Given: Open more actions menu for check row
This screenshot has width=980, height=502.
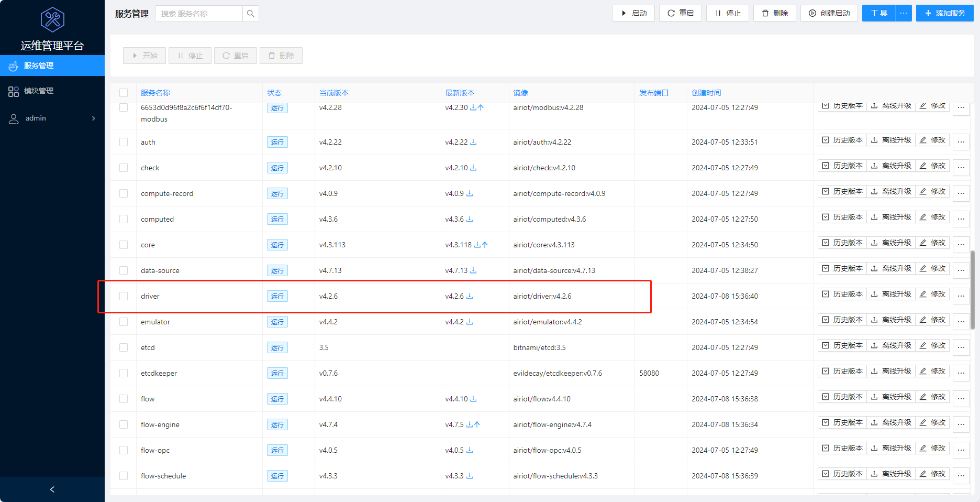Looking at the screenshot, I should pos(961,168).
